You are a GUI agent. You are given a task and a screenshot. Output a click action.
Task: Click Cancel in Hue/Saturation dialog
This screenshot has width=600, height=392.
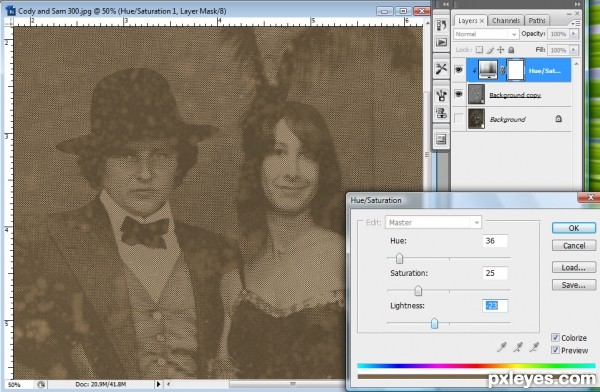pos(574,245)
